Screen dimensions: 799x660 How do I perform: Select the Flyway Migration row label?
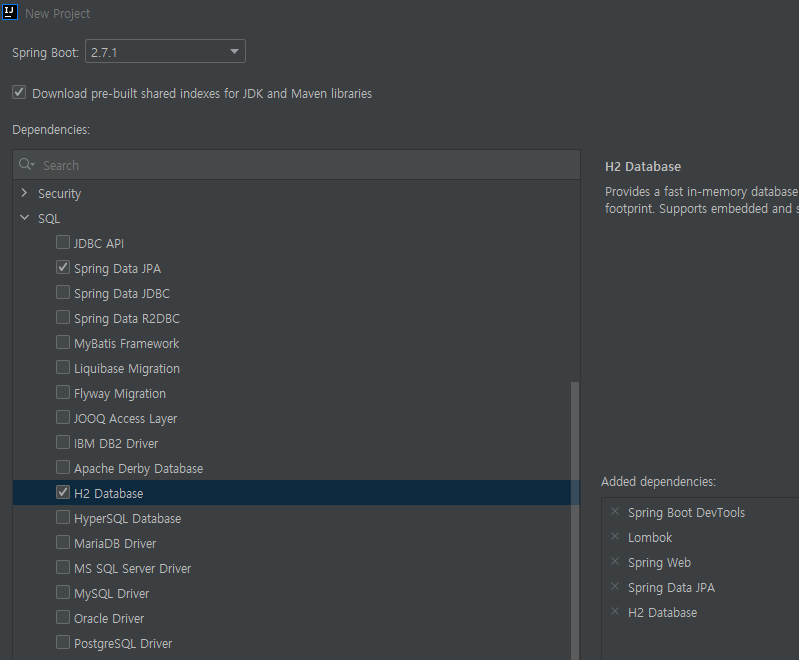coord(120,393)
